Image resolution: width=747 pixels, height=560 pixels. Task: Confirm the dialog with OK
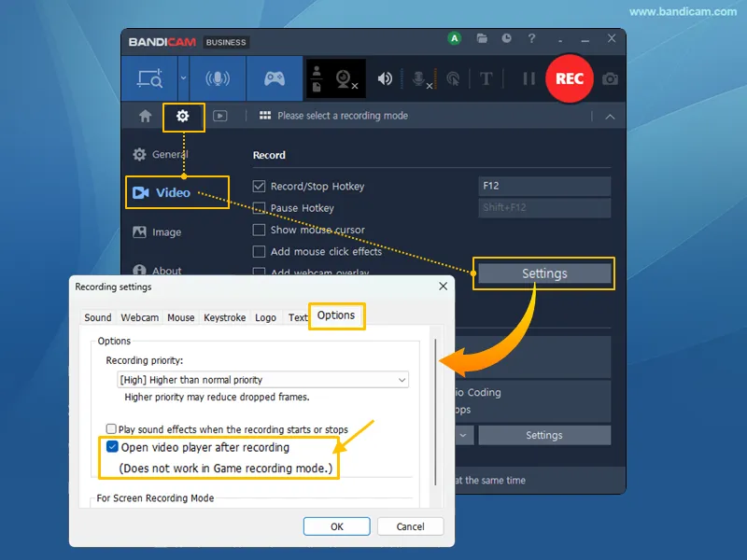tap(337, 526)
